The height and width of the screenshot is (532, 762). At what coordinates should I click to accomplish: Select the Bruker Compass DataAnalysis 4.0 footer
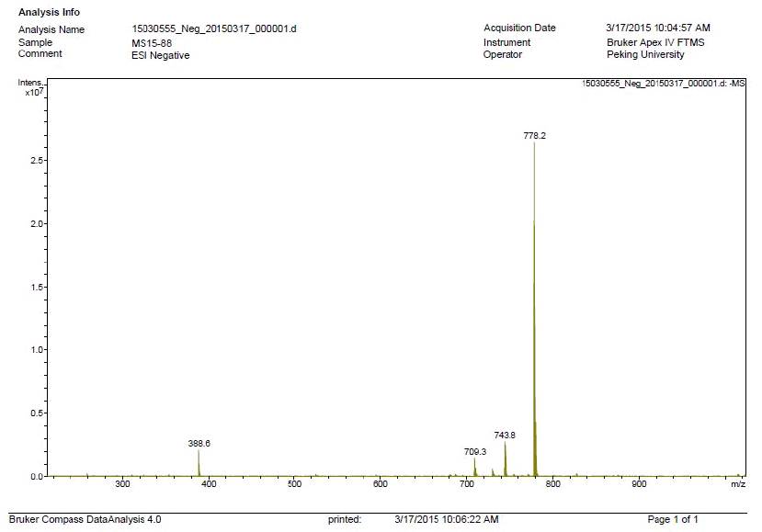[85, 520]
